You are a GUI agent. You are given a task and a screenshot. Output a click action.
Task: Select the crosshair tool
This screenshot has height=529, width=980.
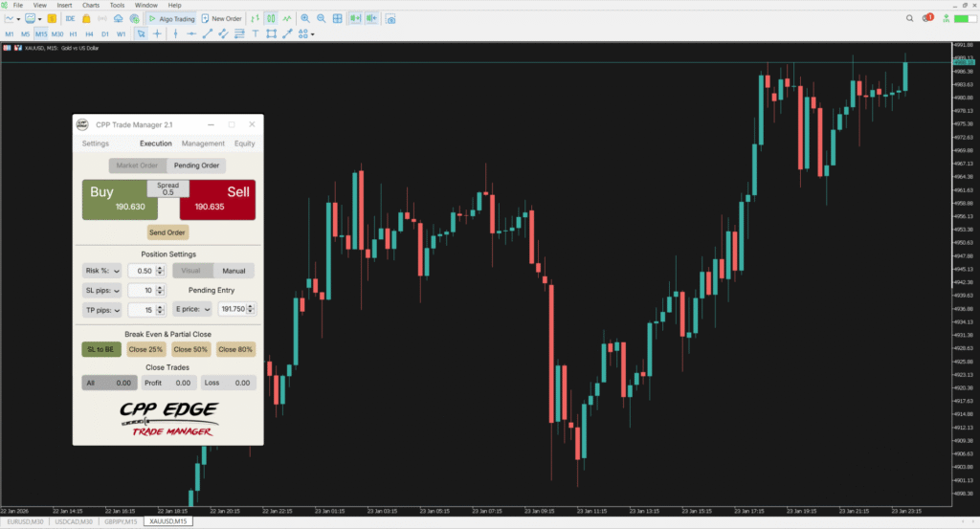158,33
